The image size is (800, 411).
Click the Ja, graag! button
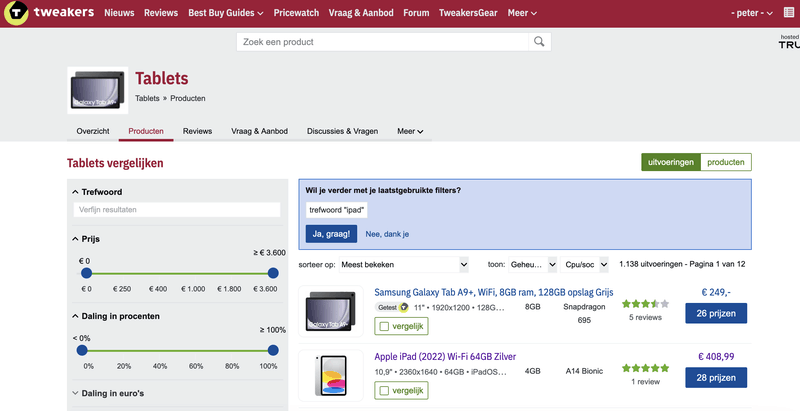tap(332, 234)
